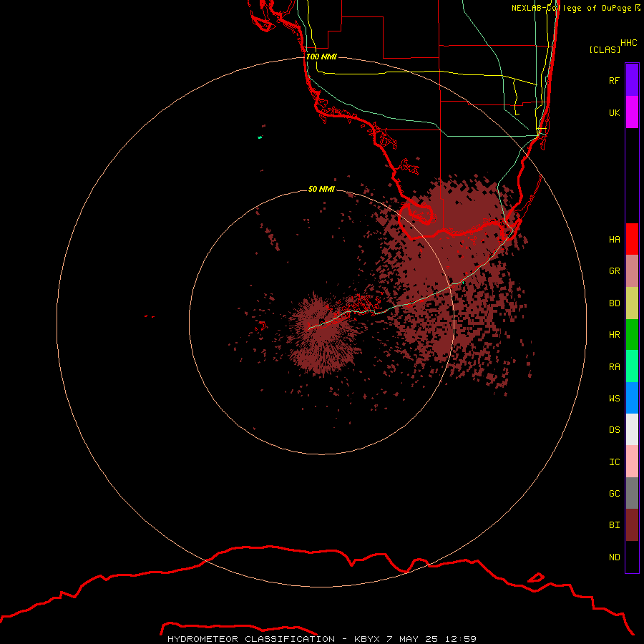Click the HHC product code label
The width and height of the screenshot is (644, 644).
(x=628, y=43)
